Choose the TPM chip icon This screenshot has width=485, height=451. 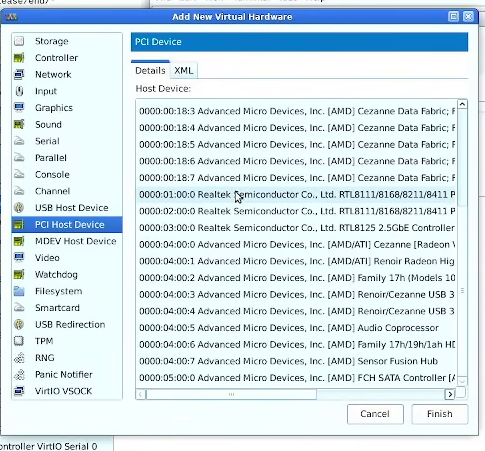(19, 341)
